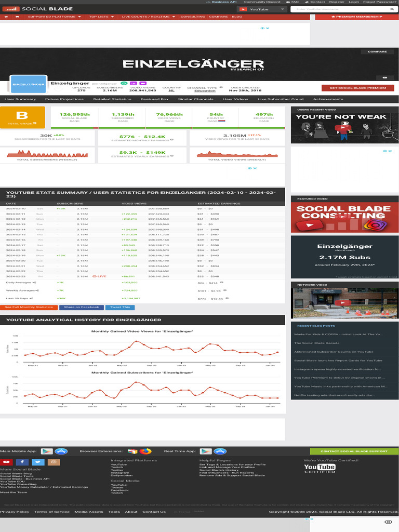The height and width of the screenshot is (532, 399).
Task: Click the ad info icon in top banner
Action: pos(262,28)
